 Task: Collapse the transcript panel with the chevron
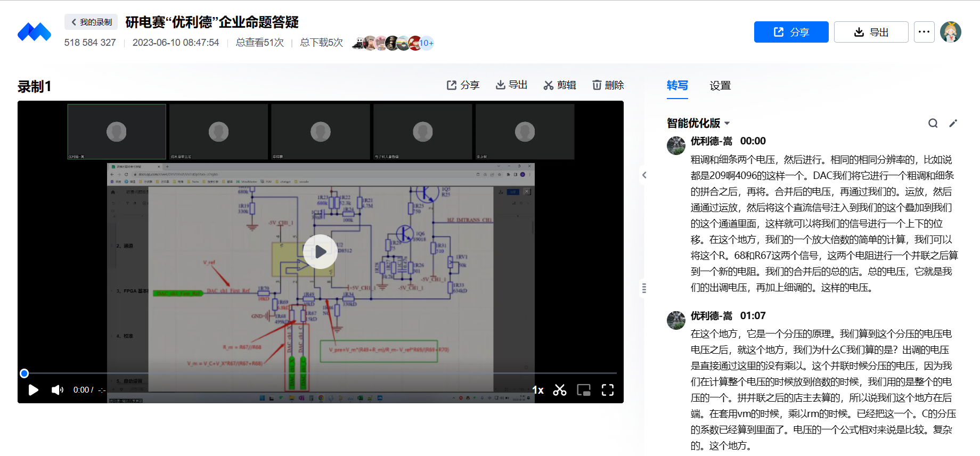pyautogui.click(x=644, y=175)
